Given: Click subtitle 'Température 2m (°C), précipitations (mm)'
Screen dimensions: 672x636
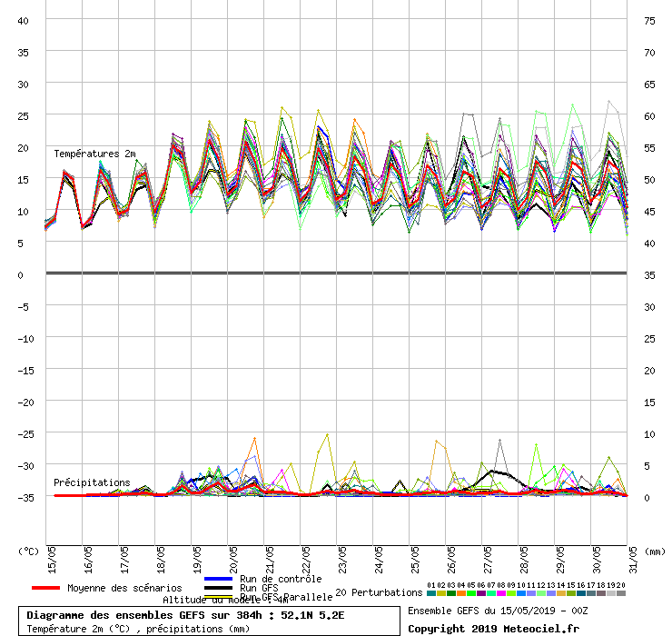Looking at the screenshot, I should (x=138, y=629).
